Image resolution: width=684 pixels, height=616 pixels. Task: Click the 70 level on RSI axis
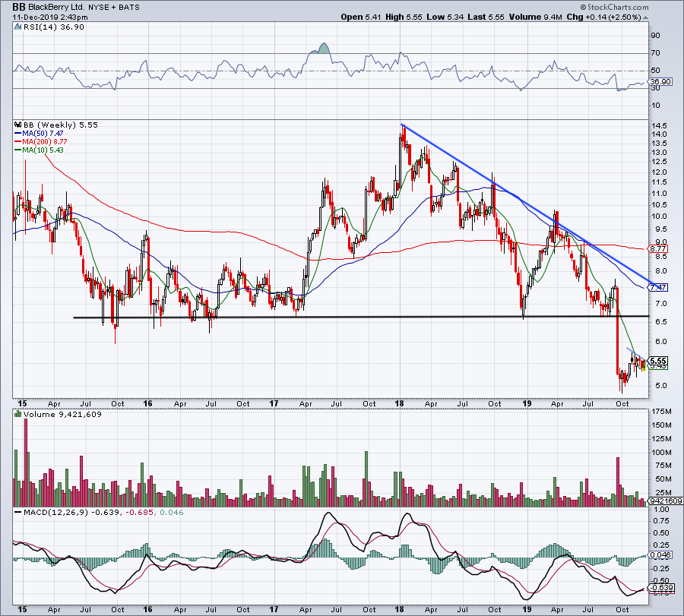[x=655, y=53]
